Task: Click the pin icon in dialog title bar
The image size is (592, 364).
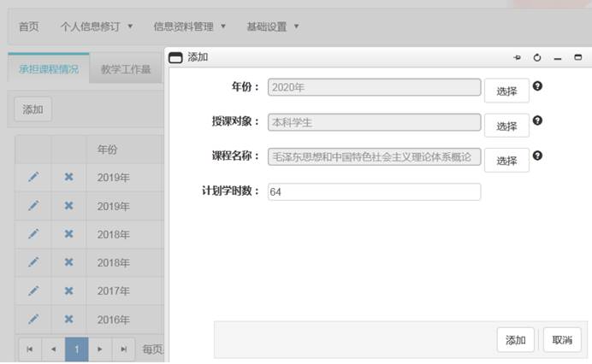Action: pos(517,57)
